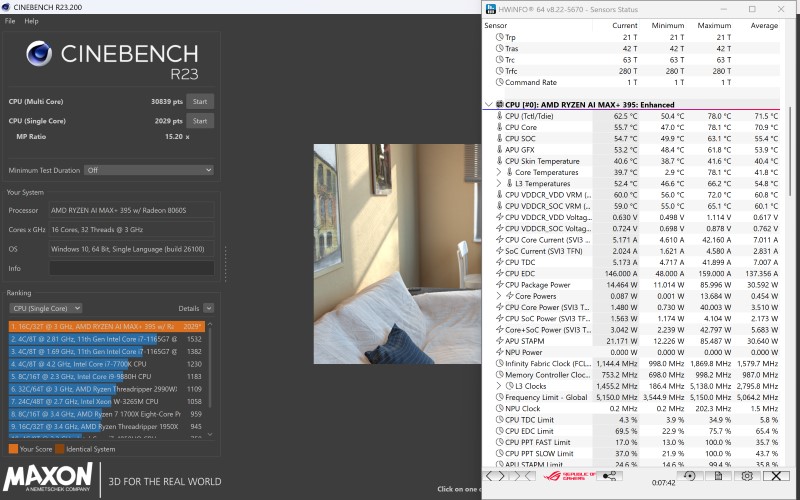Screen dimensions: 800x500
Task: Click the APU GFX thermometer icon
Action: coord(499,149)
